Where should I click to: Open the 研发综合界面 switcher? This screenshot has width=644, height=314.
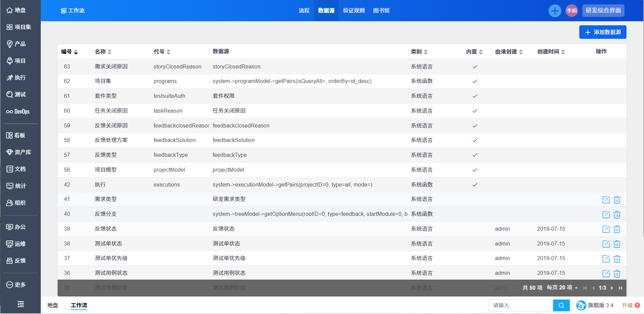tap(603, 10)
